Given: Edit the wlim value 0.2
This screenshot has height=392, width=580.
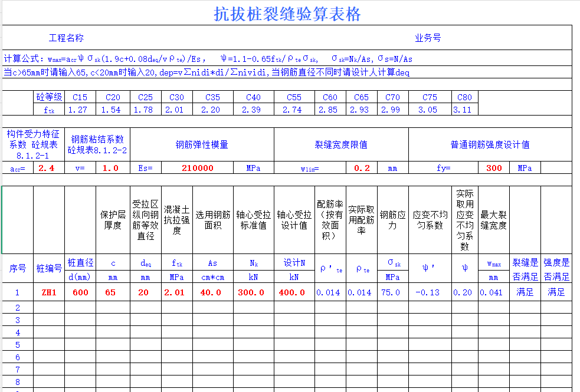Looking at the screenshot, I should point(361,168).
